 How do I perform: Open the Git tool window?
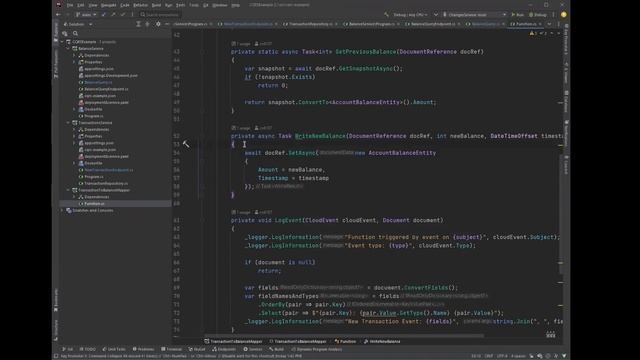(x=68, y=349)
